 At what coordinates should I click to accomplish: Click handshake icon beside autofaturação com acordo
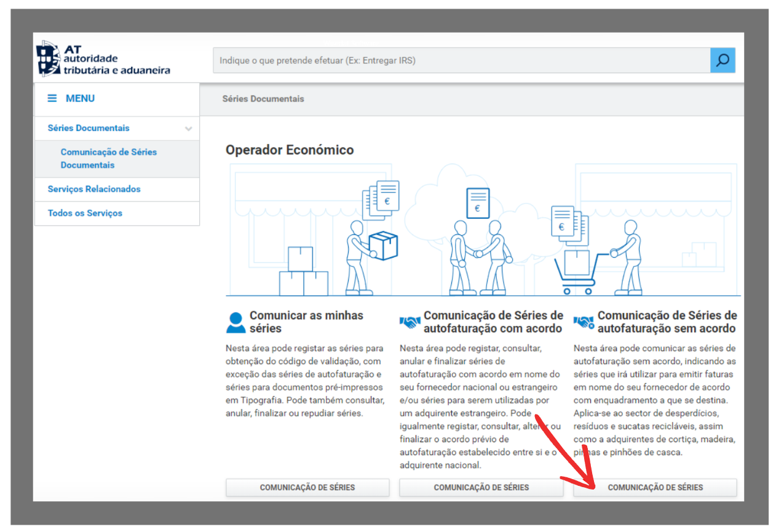[410, 322]
